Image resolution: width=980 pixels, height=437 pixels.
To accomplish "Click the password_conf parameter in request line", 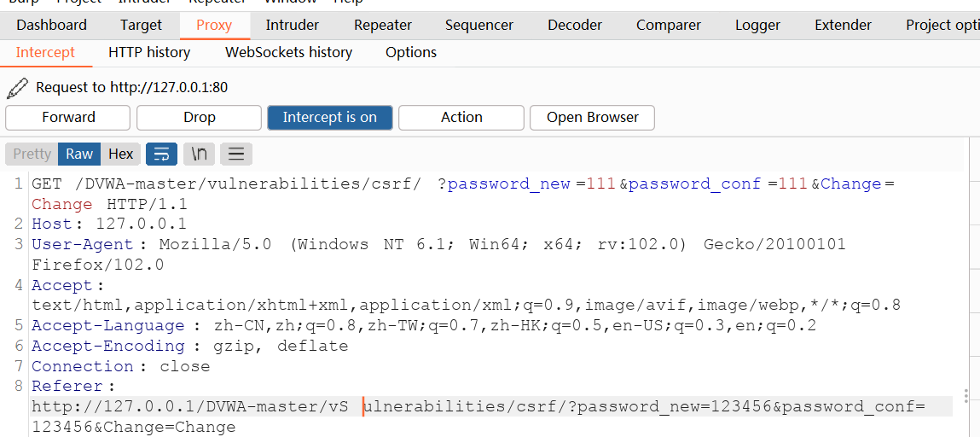I will pos(694,184).
